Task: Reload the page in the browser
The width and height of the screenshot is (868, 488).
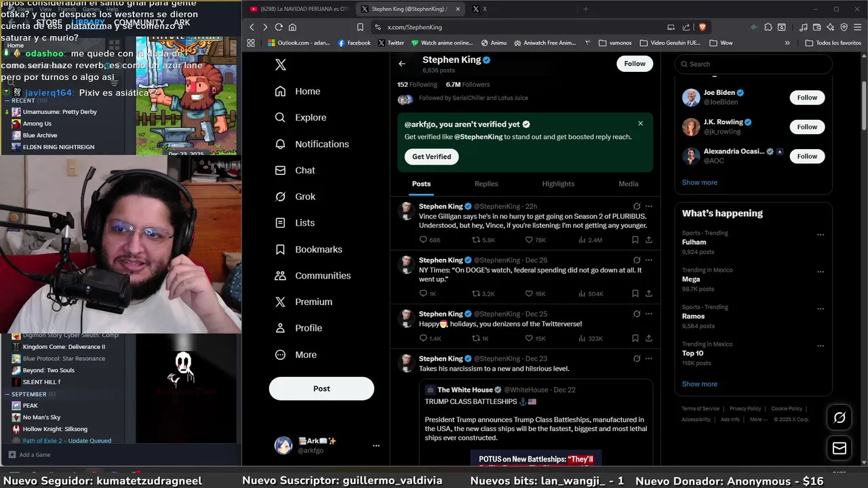Action: (279, 27)
